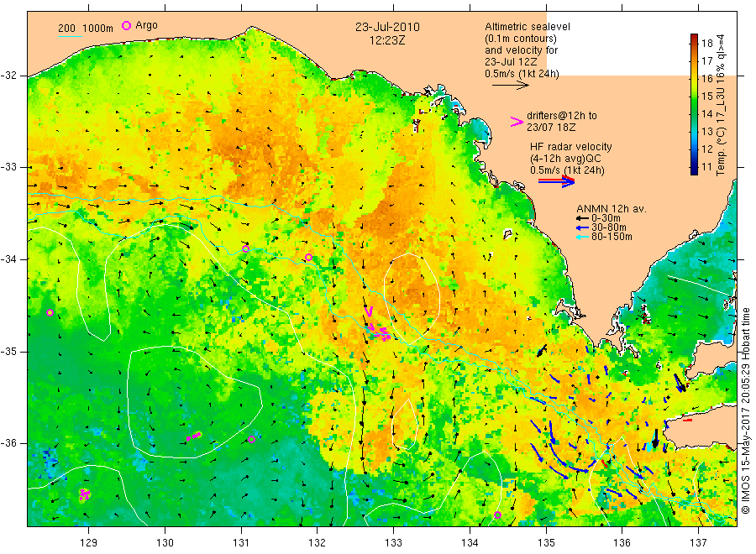
Task: Click the Argo legend word
Action: pyautogui.click(x=146, y=25)
